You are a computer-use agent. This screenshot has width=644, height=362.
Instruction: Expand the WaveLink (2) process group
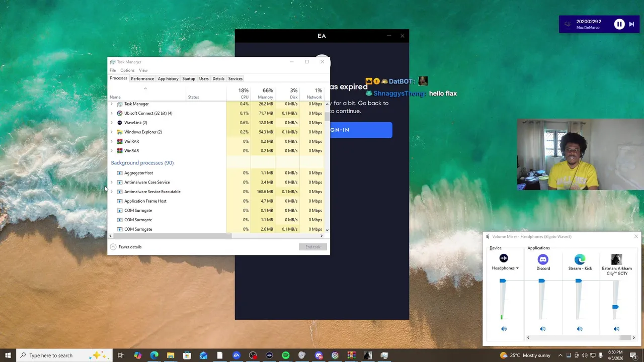click(112, 123)
